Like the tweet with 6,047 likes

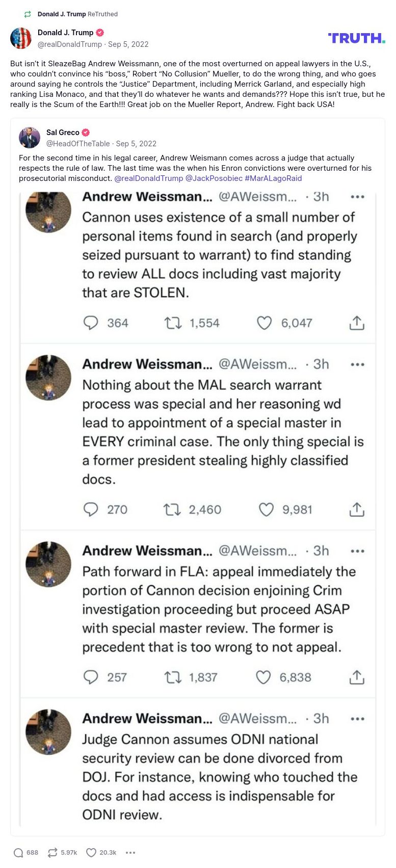pos(264,323)
